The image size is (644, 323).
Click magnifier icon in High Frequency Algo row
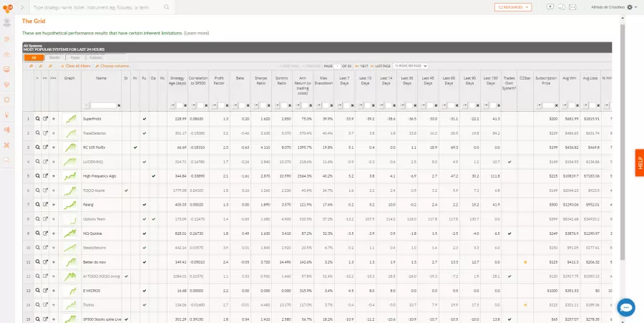coord(37,176)
